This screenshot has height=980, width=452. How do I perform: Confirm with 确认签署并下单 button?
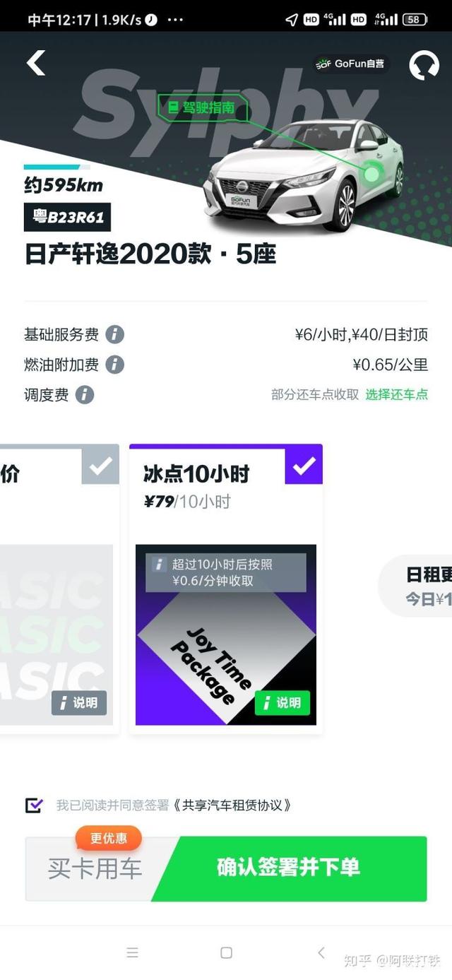tap(290, 868)
